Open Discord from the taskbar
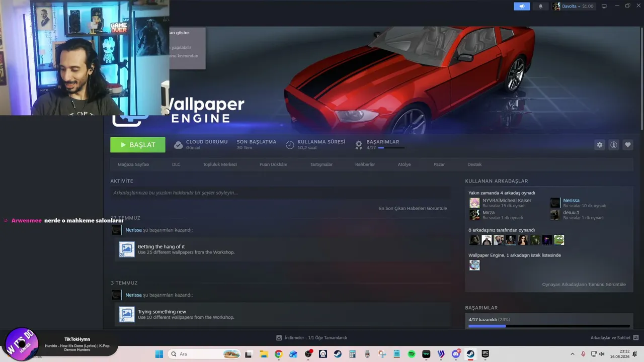The image size is (644, 362). point(456,354)
